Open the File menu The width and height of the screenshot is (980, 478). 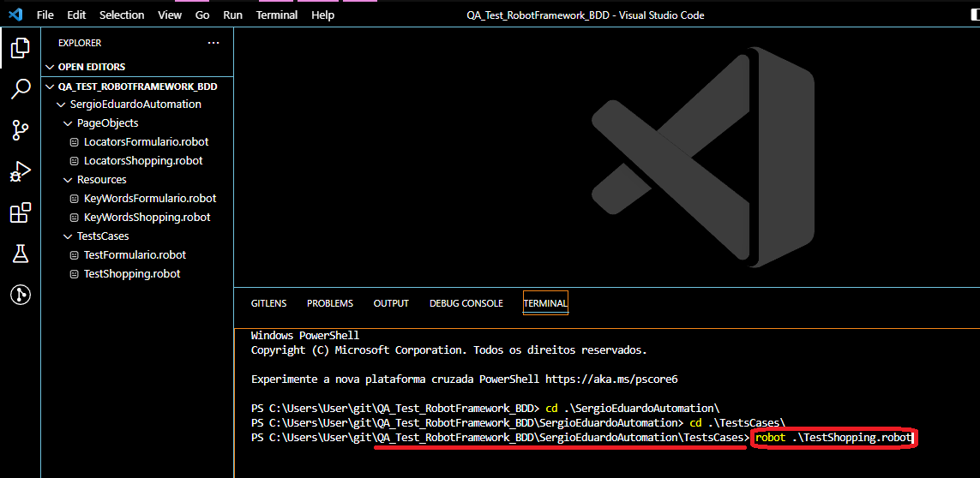tap(45, 15)
